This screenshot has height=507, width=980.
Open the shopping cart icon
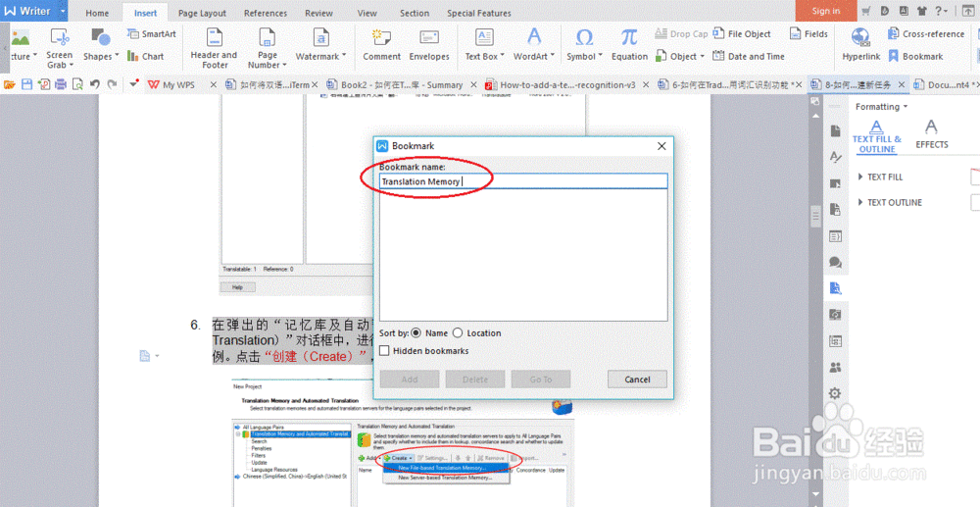point(865,11)
